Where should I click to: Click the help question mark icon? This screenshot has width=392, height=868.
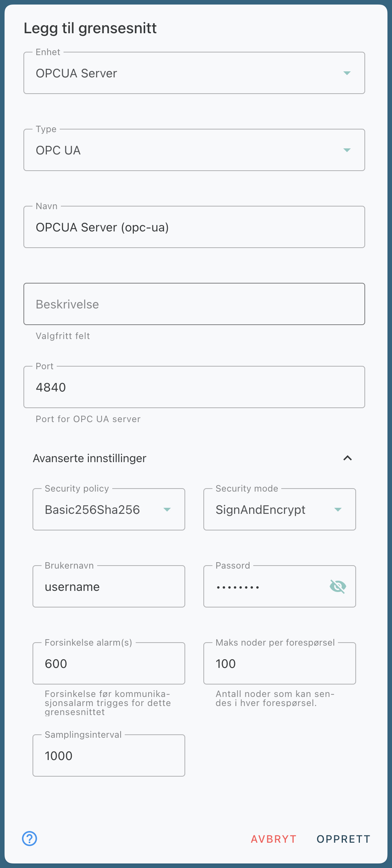(29, 839)
